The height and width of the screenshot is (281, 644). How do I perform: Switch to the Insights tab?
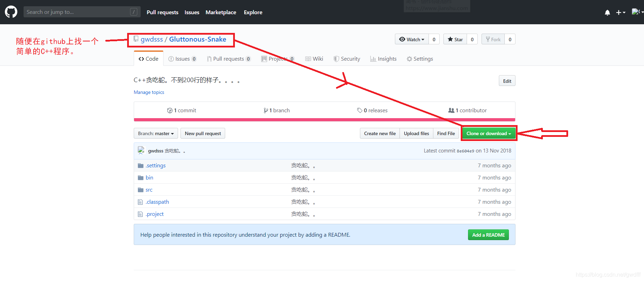(x=383, y=59)
